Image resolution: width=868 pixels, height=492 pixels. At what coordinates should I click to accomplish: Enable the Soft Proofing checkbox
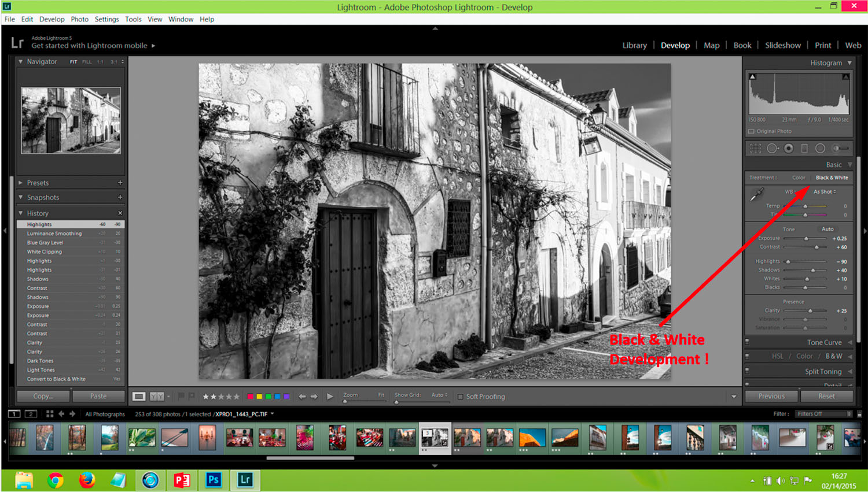point(460,397)
